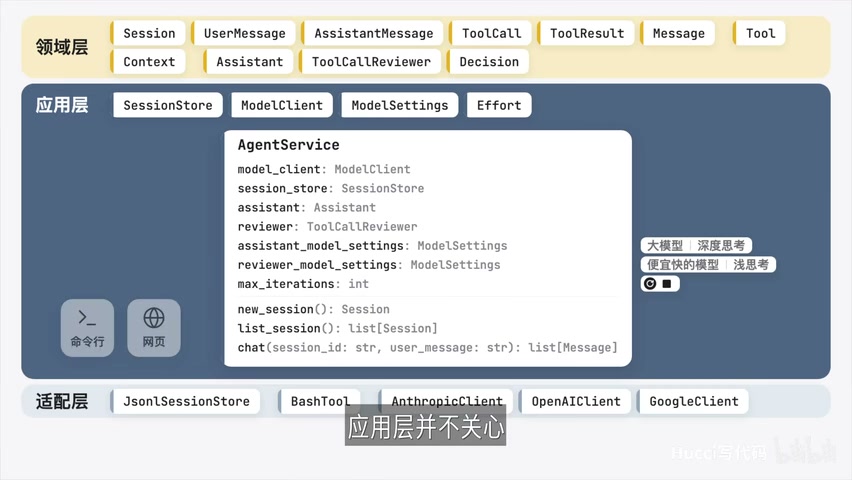The image size is (852, 480).
Task: Click the GoogleClient box
Action: point(693,401)
